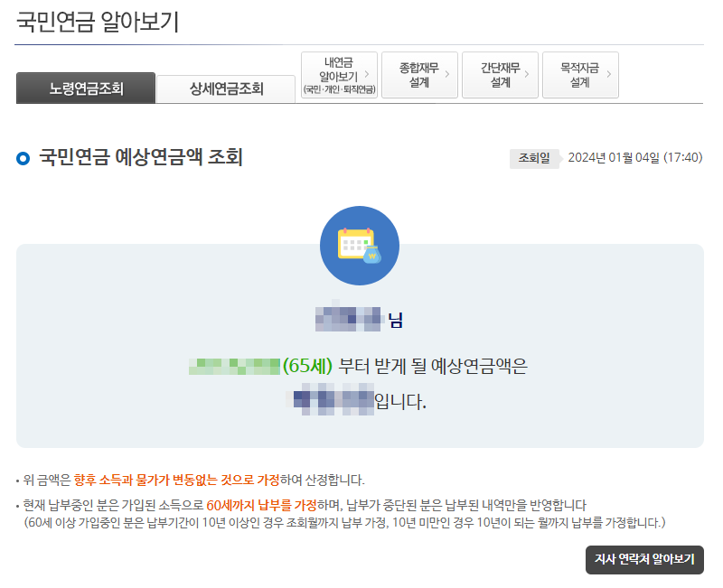Click the blue circle bullet before 국민연금 예상연금액 조회
The width and height of the screenshot is (723, 588).
[x=23, y=158]
